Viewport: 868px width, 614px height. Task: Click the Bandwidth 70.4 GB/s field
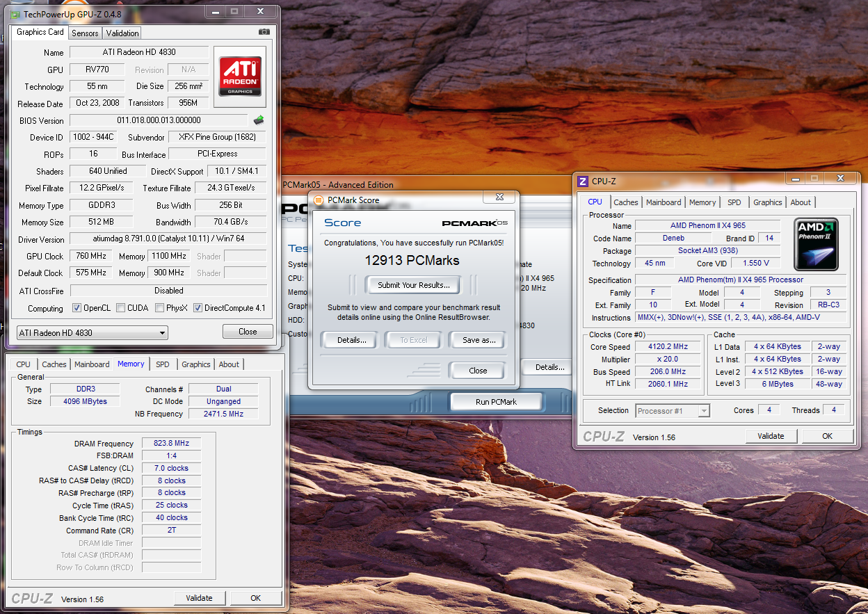click(230, 223)
